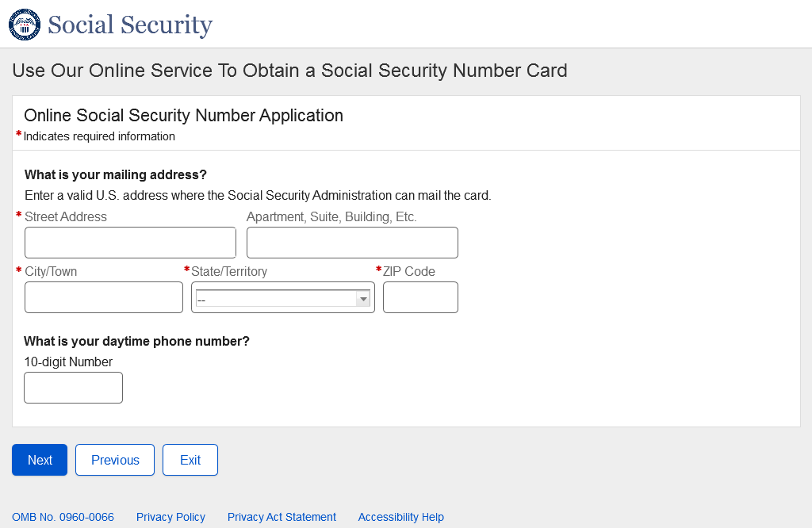The image size is (812, 528).
Task: Click the Social Security seal logo
Action: pos(25,25)
